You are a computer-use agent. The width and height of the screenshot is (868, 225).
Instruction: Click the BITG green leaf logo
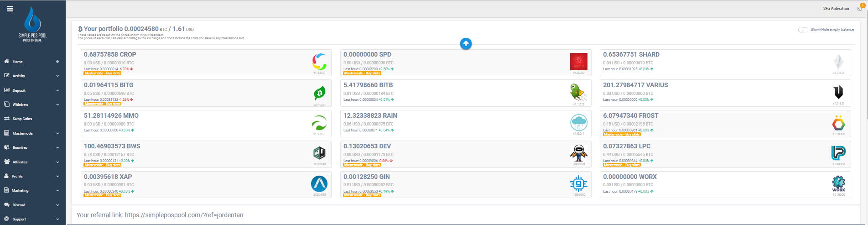point(319,93)
